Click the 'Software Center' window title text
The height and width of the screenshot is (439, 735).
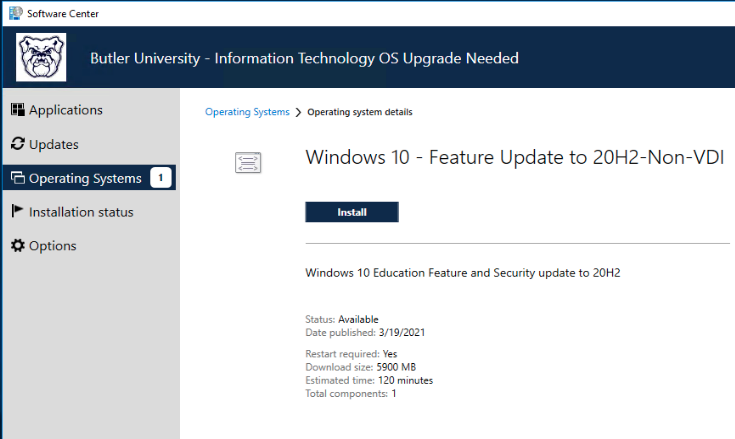click(63, 14)
